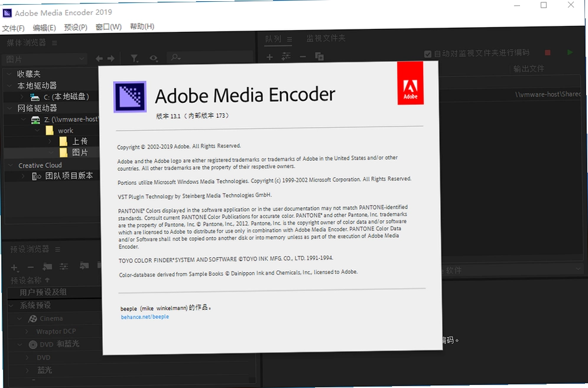Add source with queue plus icon
This screenshot has height=388, width=588.
tap(269, 57)
